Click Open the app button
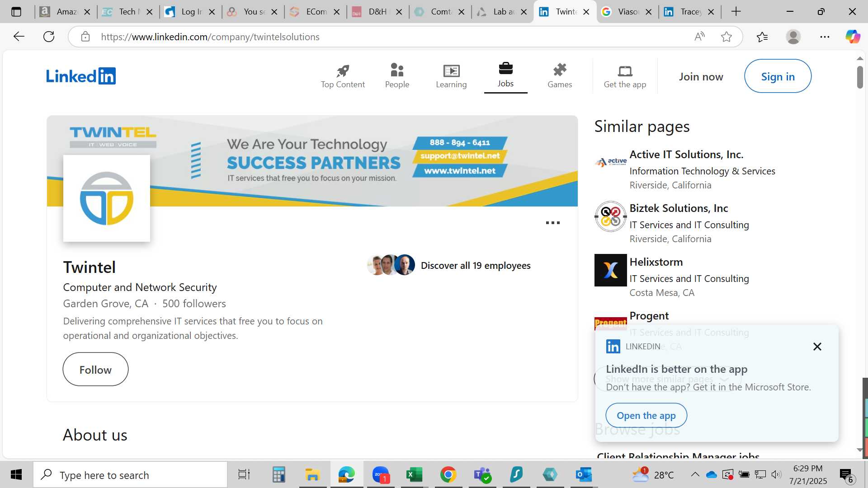This screenshot has width=868, height=488. pos(646,415)
